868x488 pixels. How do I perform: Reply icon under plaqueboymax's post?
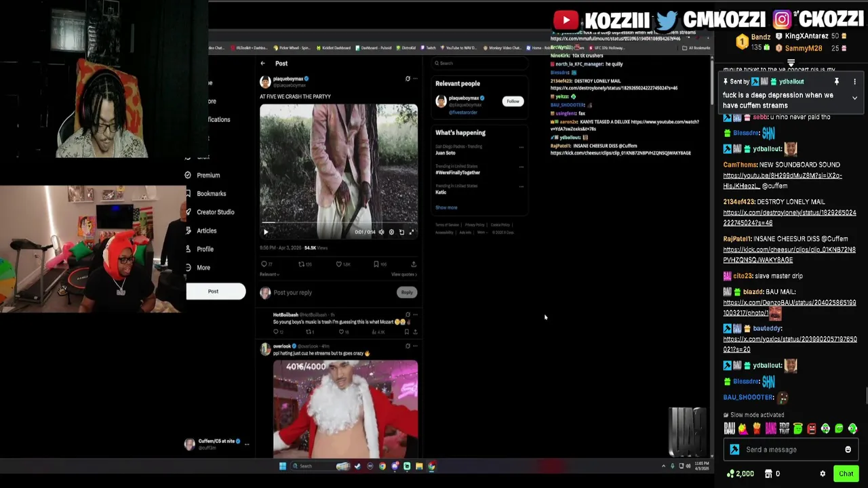(x=266, y=264)
